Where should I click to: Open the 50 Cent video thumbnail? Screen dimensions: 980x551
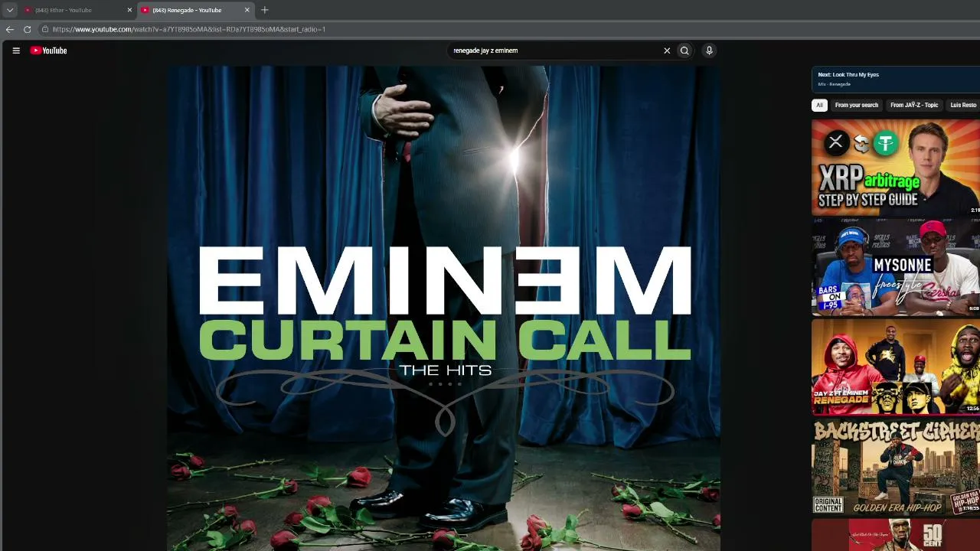click(896, 534)
